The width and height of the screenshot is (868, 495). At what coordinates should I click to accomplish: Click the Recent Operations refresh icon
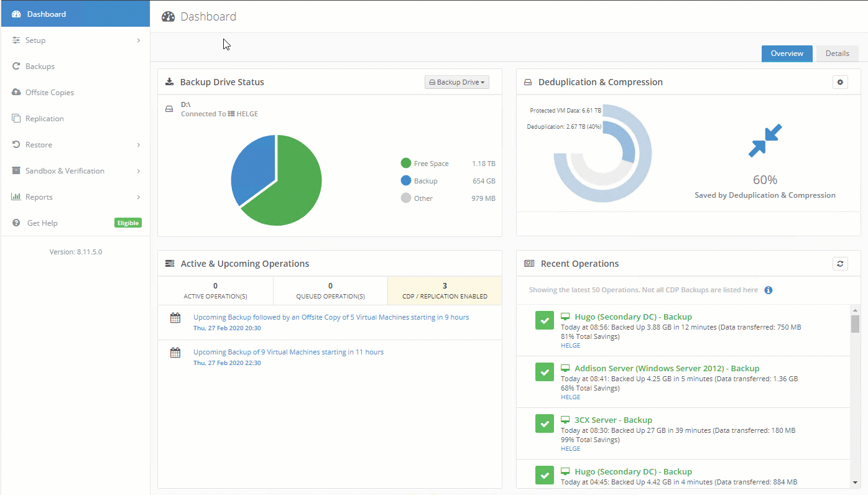[x=840, y=264]
